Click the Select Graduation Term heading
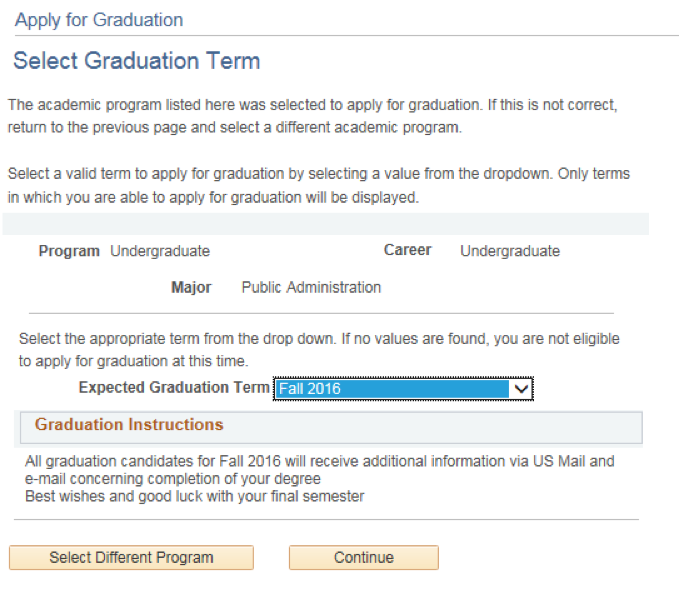679x589 pixels. click(x=137, y=61)
